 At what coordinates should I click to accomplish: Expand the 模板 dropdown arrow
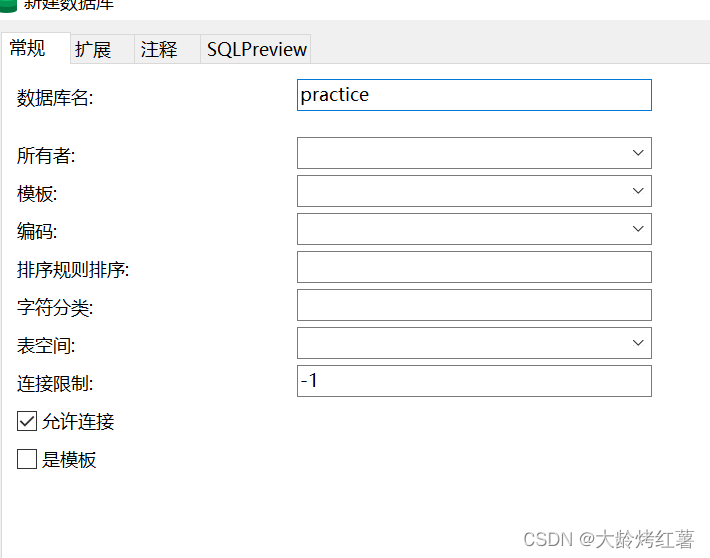(x=638, y=191)
